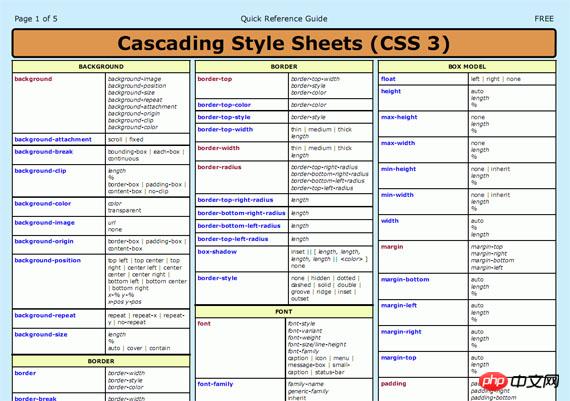This screenshot has height=401, width=570.
Task: Click the red 'padding' property name
Action: 393,384
